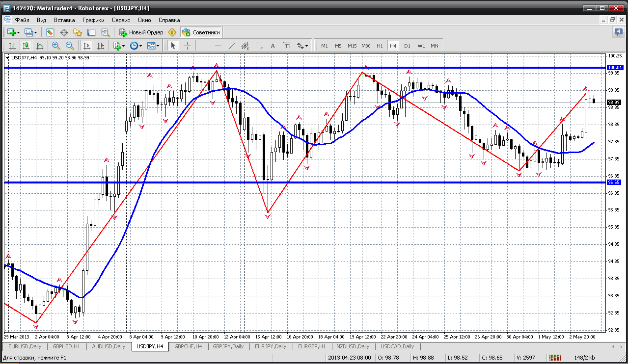This screenshot has height=364, width=628.
Task: Switch to USDCAD,Daily chart tab
Action: (x=397, y=346)
